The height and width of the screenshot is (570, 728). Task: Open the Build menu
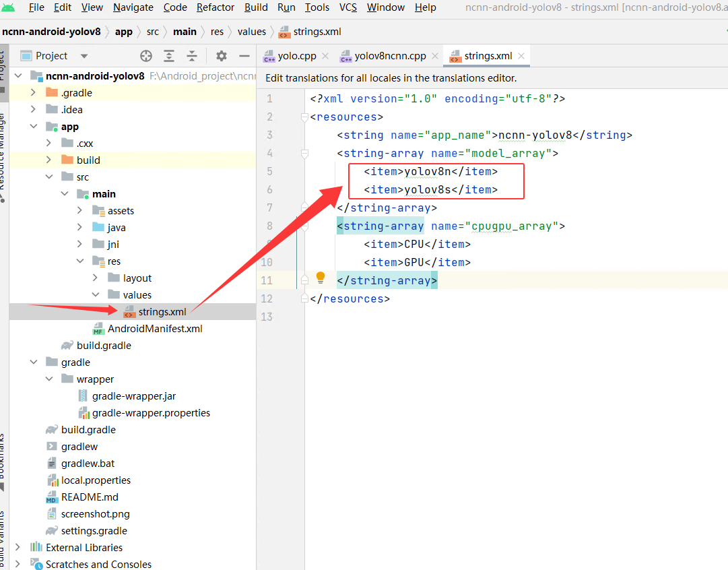(x=257, y=7)
